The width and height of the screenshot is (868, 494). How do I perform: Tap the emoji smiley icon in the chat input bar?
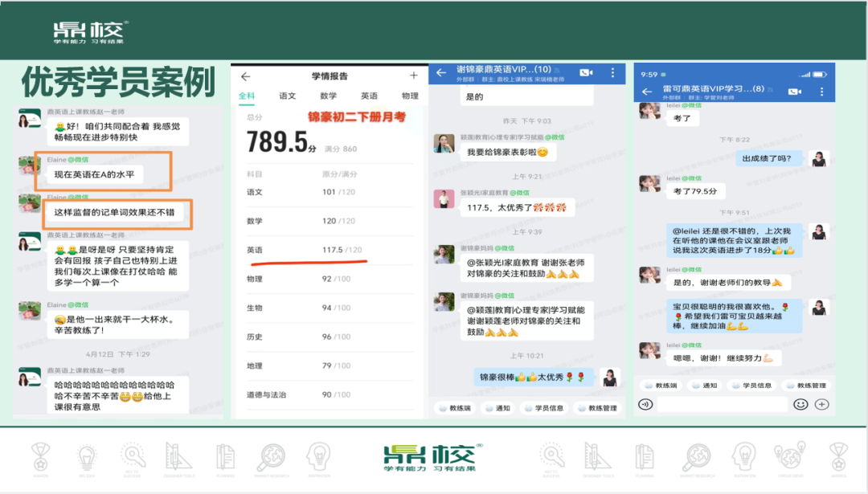click(801, 404)
